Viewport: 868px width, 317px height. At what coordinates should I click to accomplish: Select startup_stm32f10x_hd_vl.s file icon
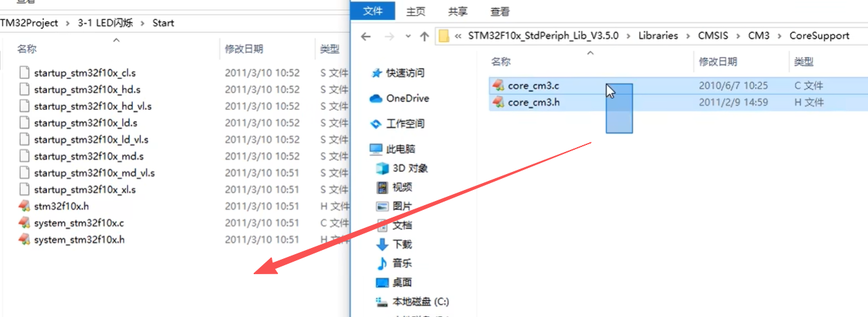pyautogui.click(x=24, y=106)
